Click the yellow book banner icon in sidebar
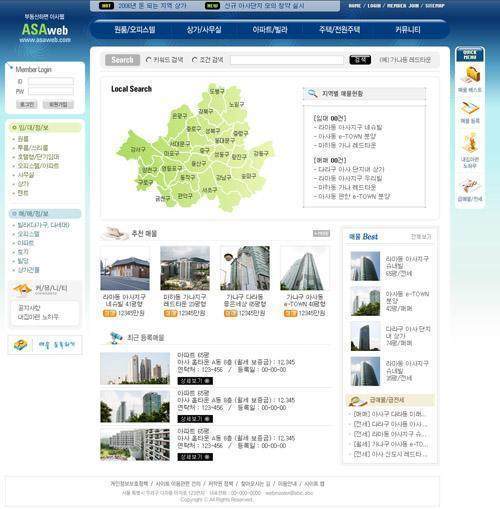This screenshot has height=509, width=500. tap(21, 344)
